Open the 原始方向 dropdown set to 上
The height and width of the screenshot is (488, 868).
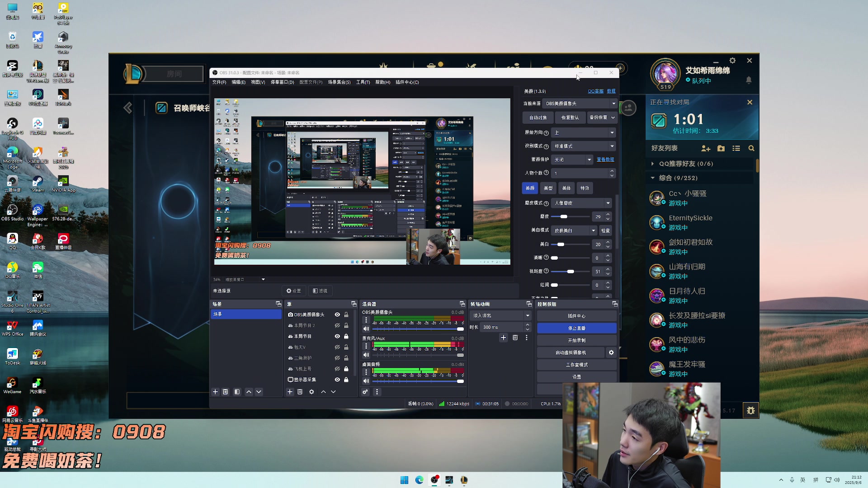click(583, 132)
